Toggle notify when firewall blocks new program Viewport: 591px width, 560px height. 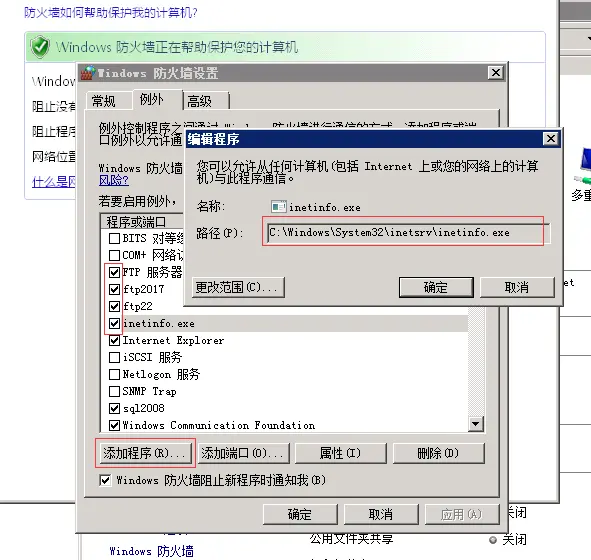(x=105, y=480)
